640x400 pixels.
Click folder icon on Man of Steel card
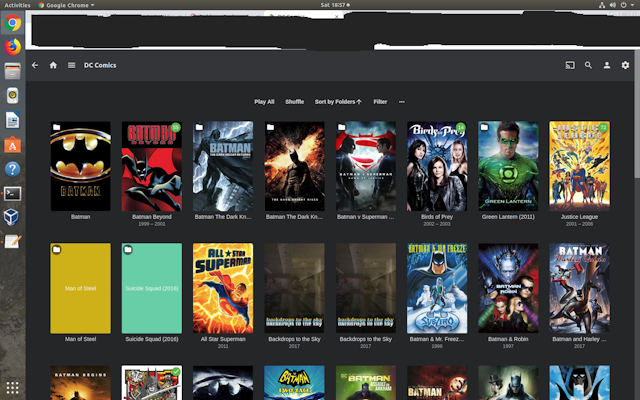click(57, 249)
